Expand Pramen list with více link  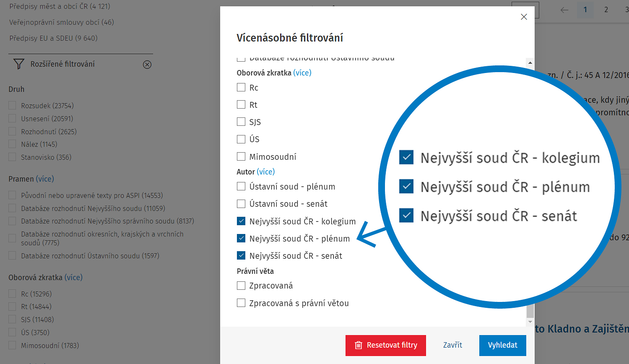point(45,179)
